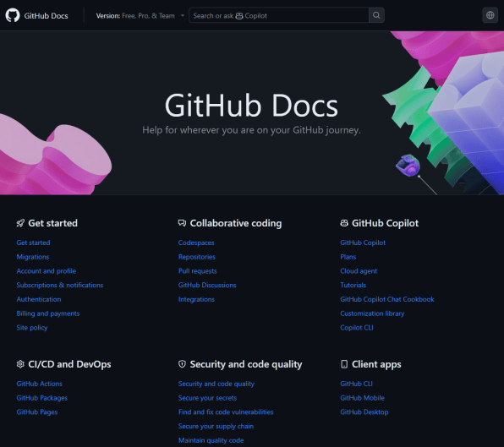Open the Copilot CLI link
504x447 pixels.
[357, 328]
